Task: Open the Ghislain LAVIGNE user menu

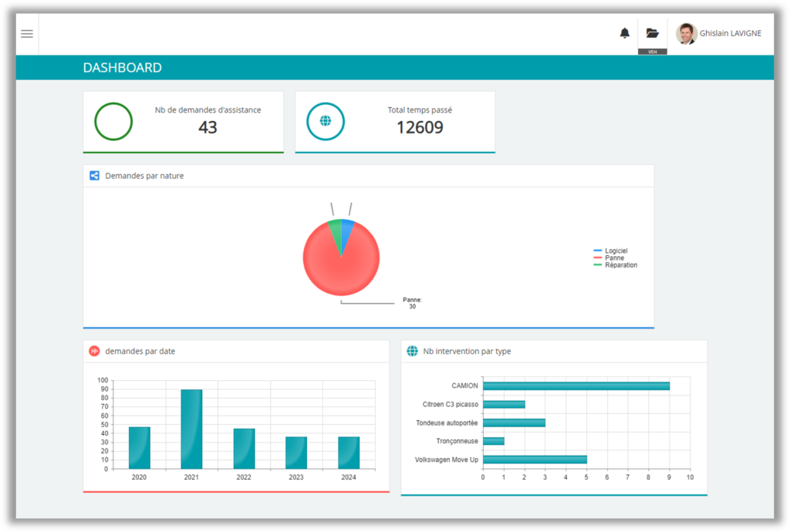Action: 730,33
